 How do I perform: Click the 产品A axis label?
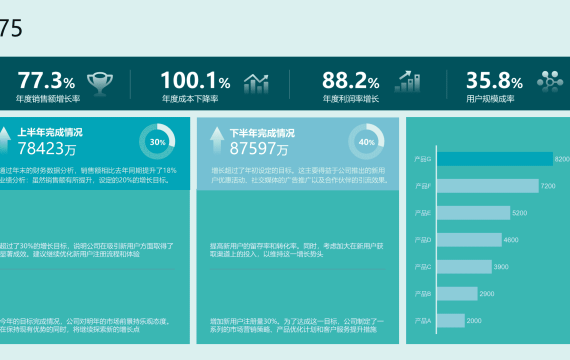pos(422,321)
